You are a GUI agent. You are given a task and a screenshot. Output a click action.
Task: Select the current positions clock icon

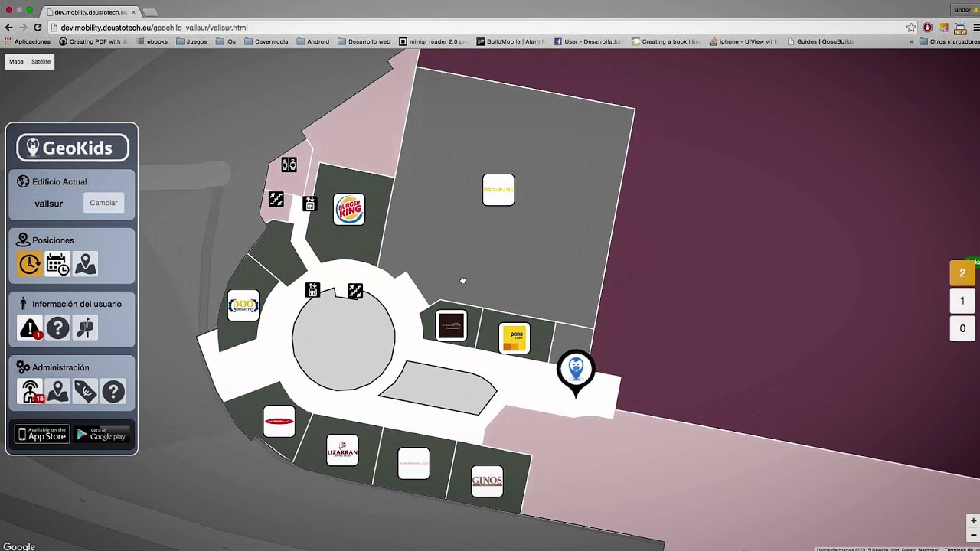point(30,264)
